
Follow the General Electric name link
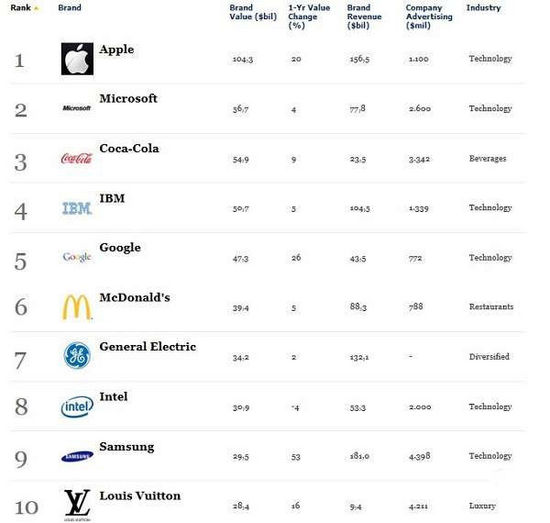[148, 347]
